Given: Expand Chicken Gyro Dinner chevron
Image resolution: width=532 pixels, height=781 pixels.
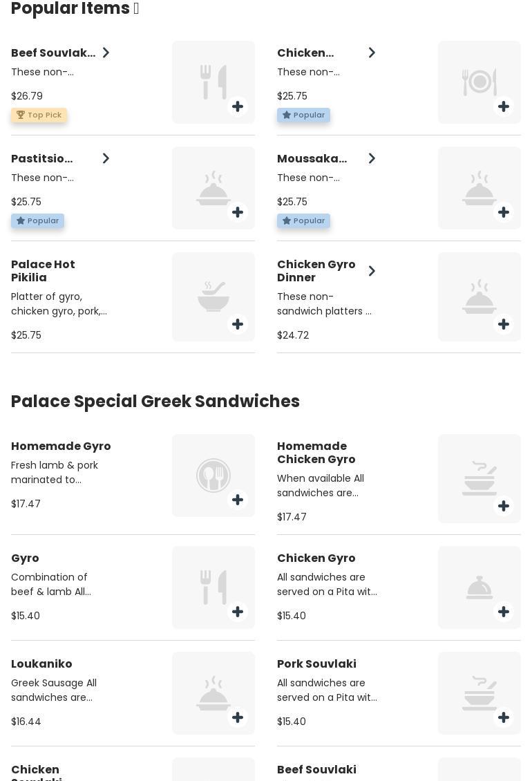Looking at the screenshot, I should (x=372, y=271).
